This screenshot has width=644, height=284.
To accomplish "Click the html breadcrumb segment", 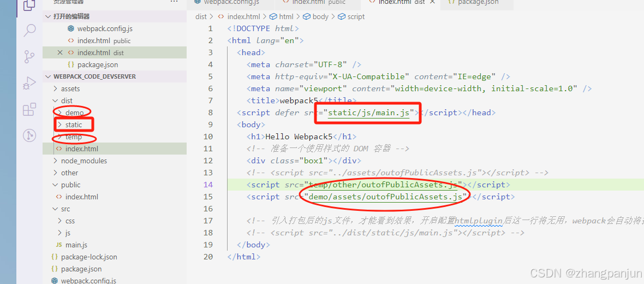I will [x=287, y=16].
